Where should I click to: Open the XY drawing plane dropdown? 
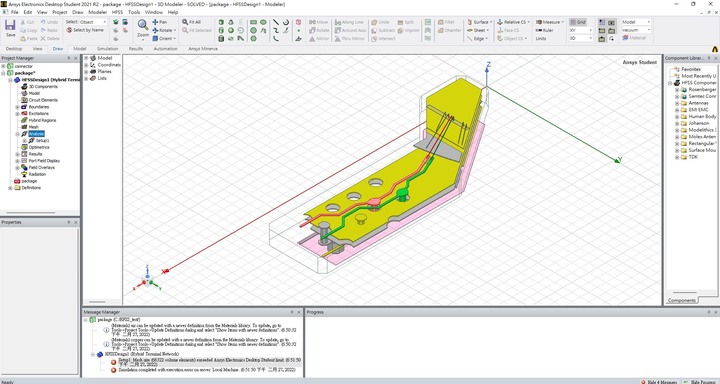581,30
